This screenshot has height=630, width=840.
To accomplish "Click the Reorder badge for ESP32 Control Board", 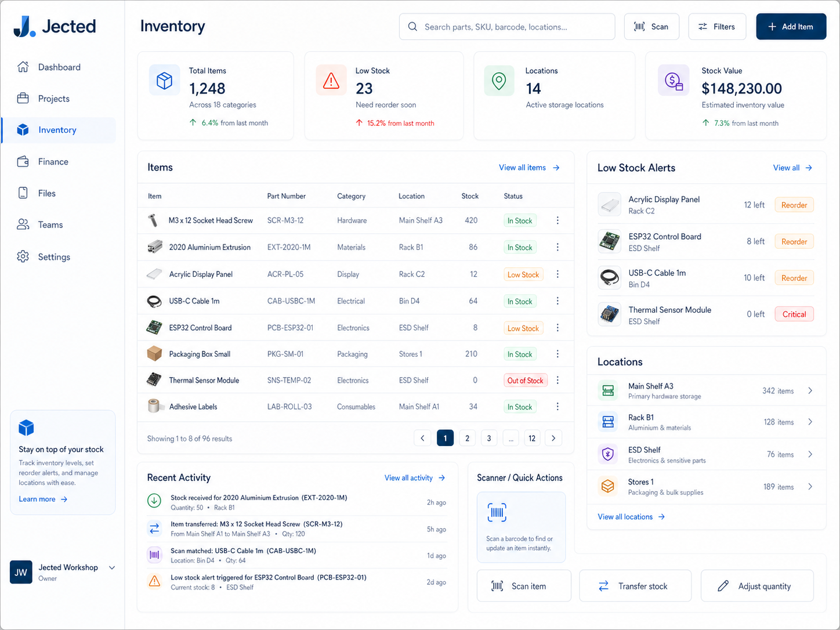I will [x=794, y=241].
